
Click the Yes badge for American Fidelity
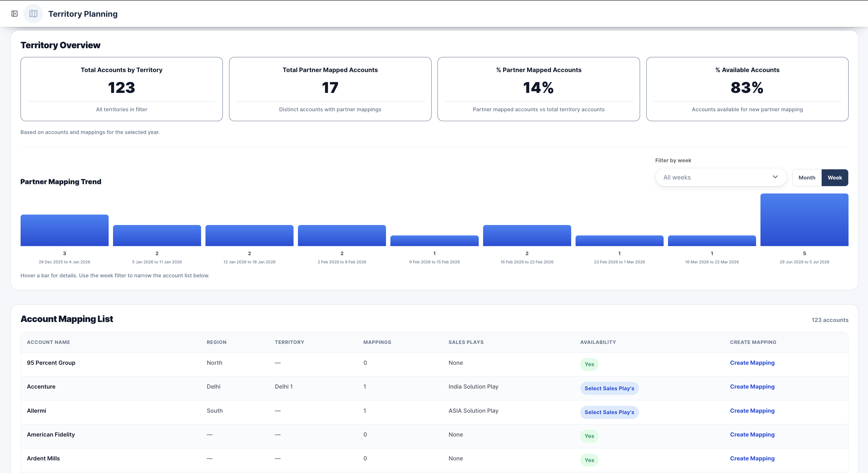pyautogui.click(x=589, y=436)
